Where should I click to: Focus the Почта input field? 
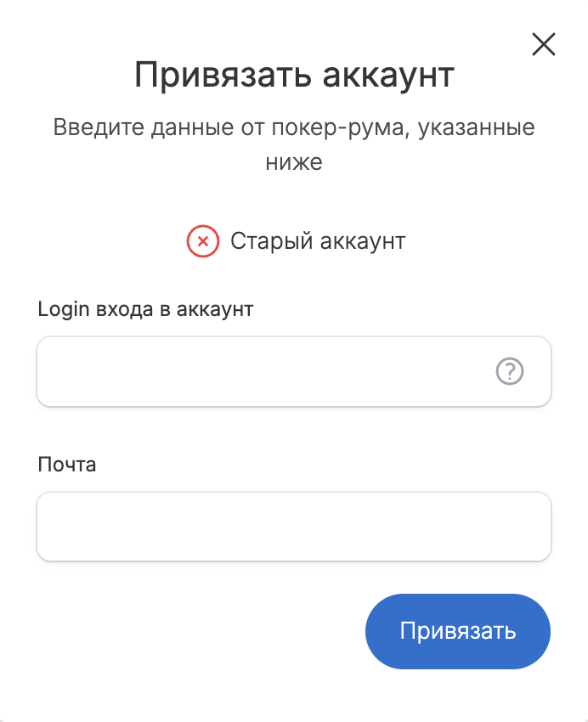294,527
